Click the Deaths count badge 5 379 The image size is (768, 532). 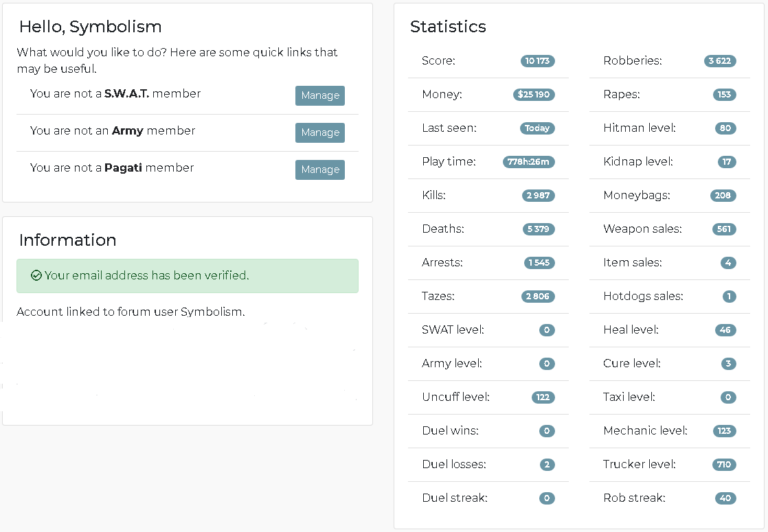click(x=539, y=229)
